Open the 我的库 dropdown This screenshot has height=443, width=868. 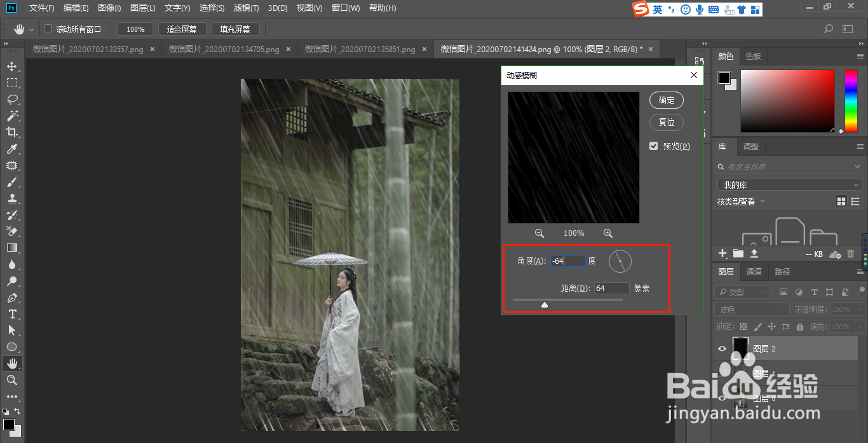[789, 184]
